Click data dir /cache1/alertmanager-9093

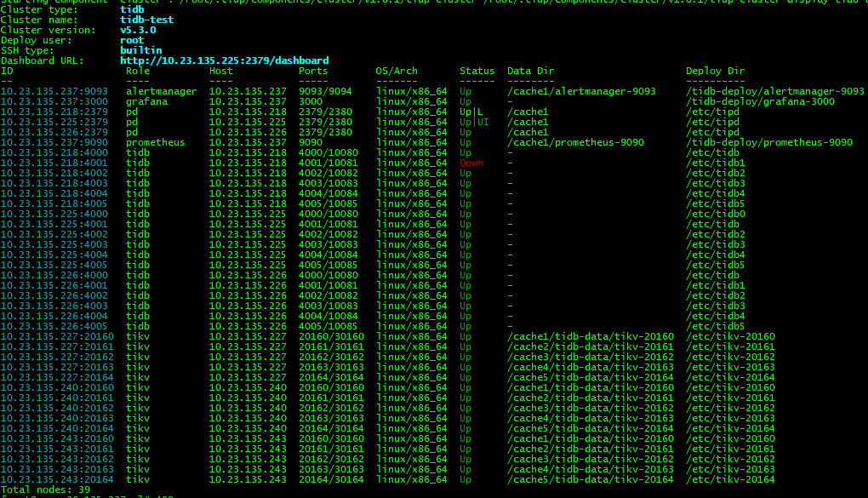tap(581, 91)
